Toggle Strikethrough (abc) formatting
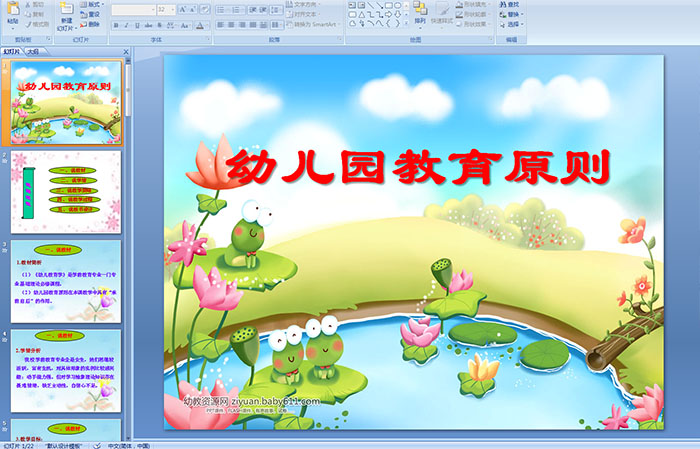Screen dimensions: 700x449 click(148, 25)
